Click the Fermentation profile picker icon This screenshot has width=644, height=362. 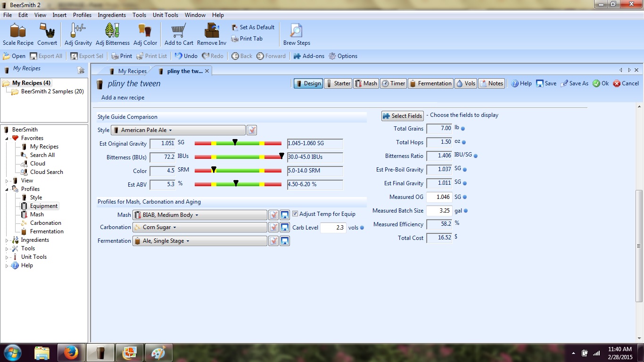(x=273, y=241)
